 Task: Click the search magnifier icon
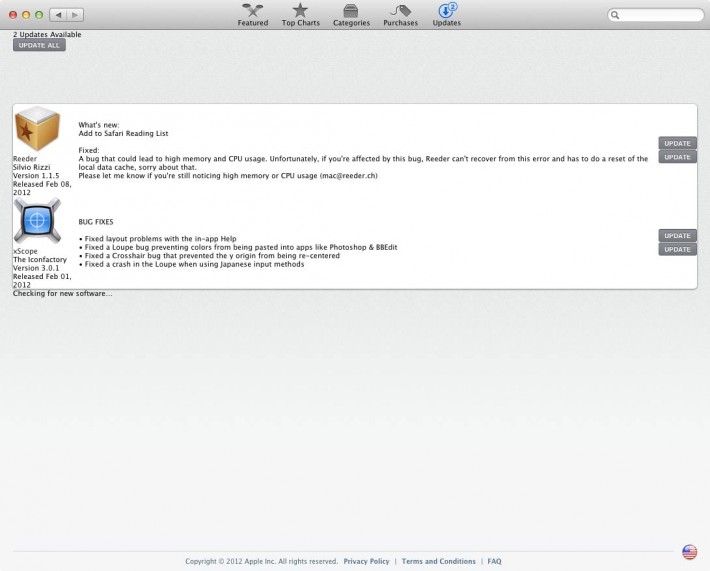(x=615, y=15)
